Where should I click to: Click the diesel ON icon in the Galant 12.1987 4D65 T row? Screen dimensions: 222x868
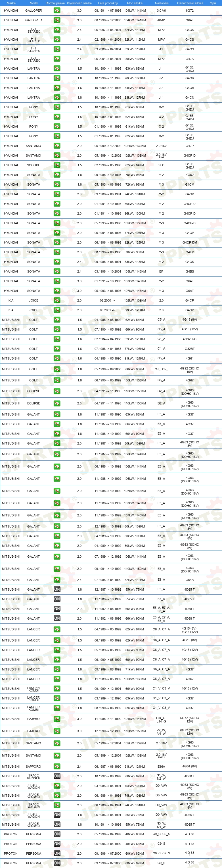(57, 589)
